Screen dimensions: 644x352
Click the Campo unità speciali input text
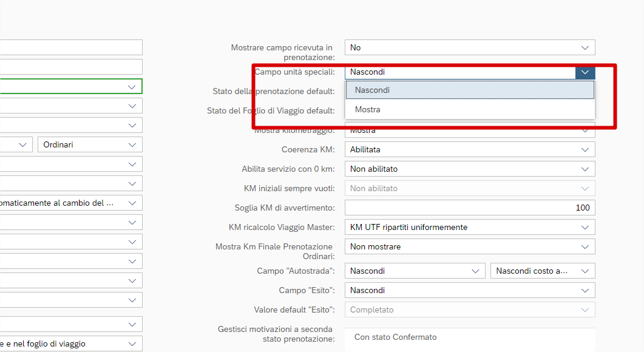point(459,72)
